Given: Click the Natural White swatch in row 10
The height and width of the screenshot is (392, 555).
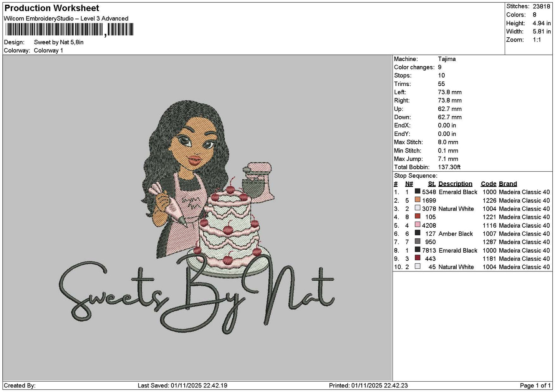Looking at the screenshot, I should 417,266.
